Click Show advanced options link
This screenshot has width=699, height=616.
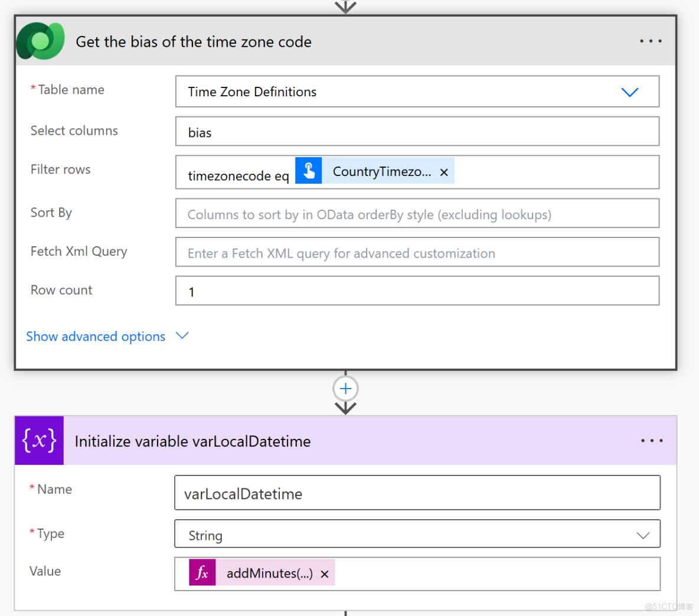tap(96, 337)
